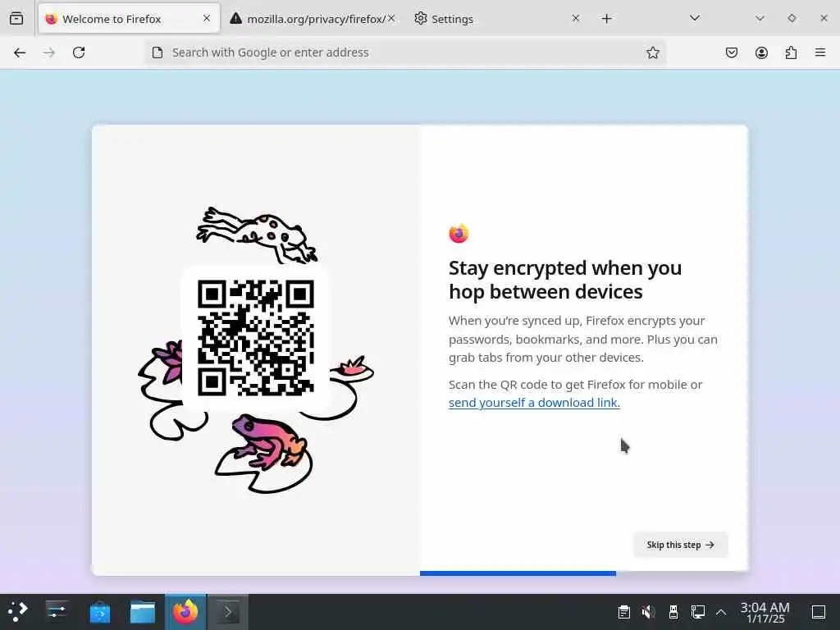
Task: Bookmark this page with the star
Action: (652, 52)
